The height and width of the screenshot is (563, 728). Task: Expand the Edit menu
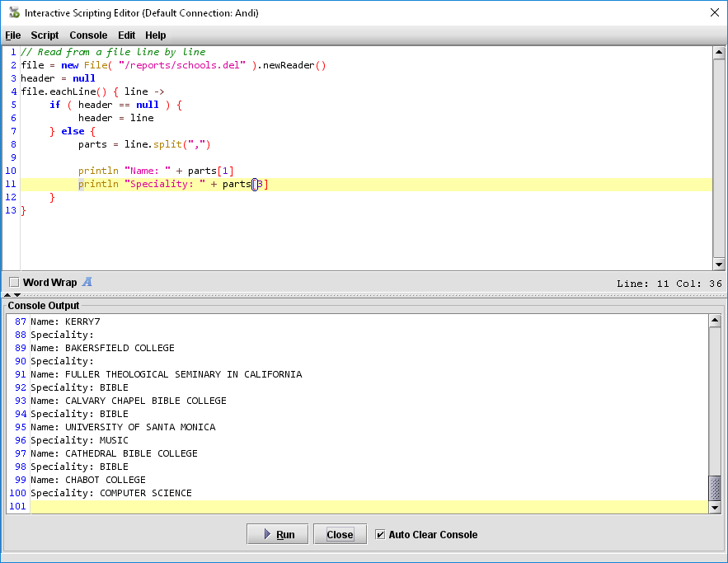pos(126,35)
